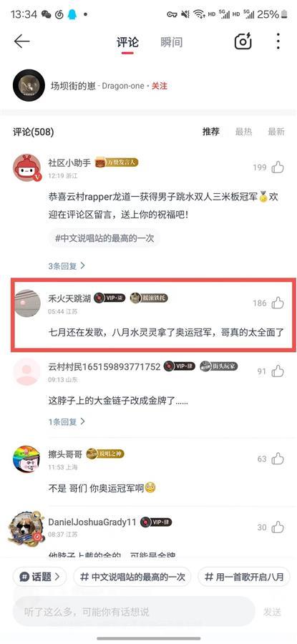Viewport: 297px width, 644px height.
Task: Tap thumbs-up on 擦头哥哥's comment
Action: pyautogui.click(x=278, y=459)
